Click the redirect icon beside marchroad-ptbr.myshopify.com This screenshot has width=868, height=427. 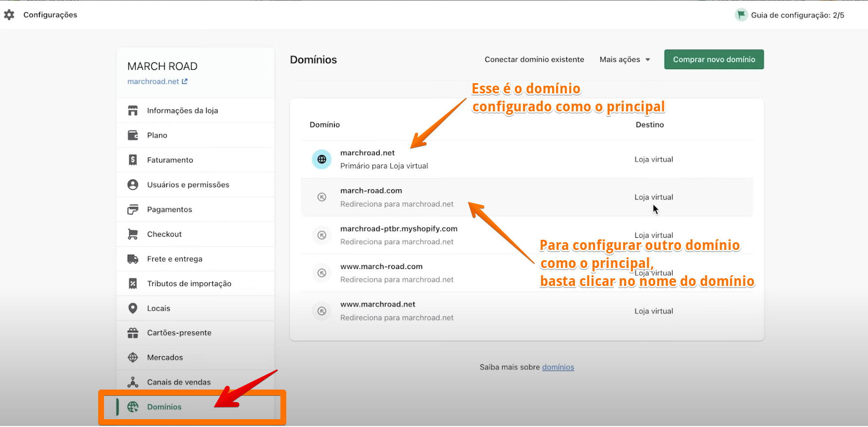coord(322,235)
